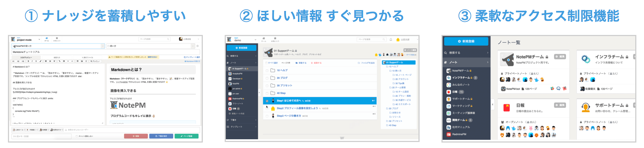Click プレビュー button in editor toolbar
This screenshot has width=644, height=148.
point(96,61)
